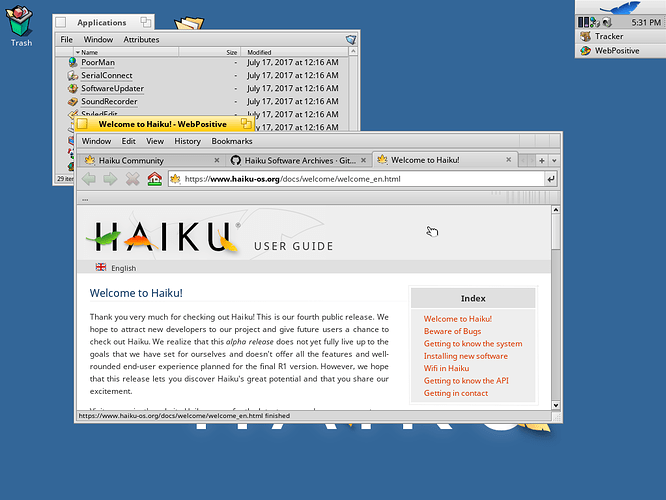Close the Haiku Community tab

[x=217, y=160]
